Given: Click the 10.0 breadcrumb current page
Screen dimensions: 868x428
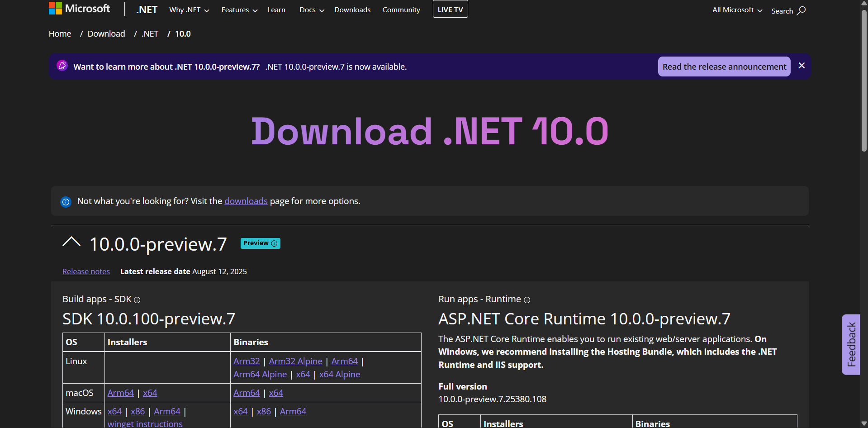Looking at the screenshot, I should click(183, 34).
